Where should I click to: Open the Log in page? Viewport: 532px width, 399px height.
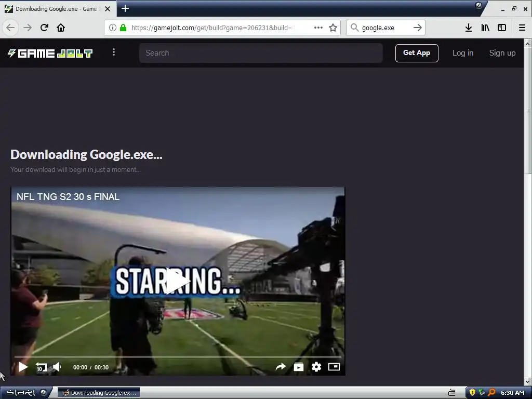pyautogui.click(x=463, y=53)
